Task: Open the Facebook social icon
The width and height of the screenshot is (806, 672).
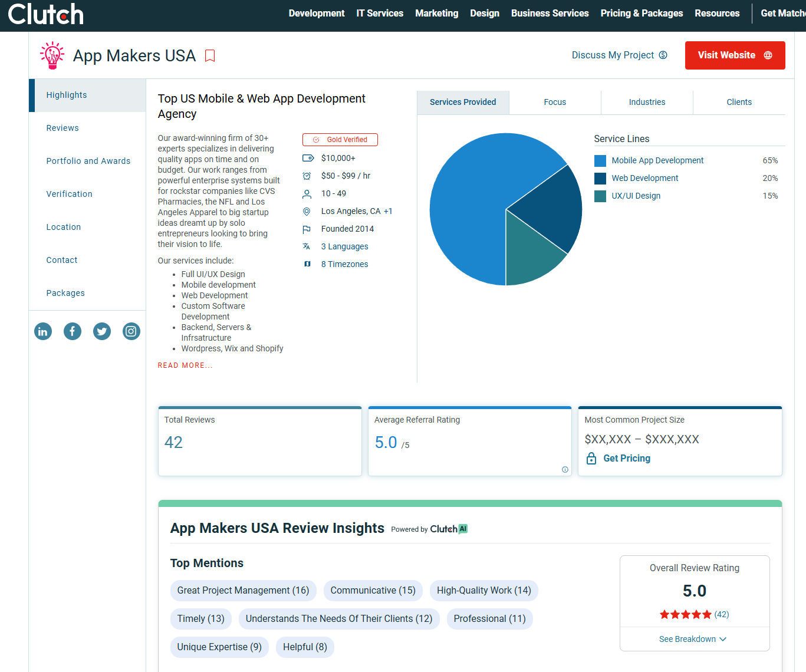Action: coord(73,331)
